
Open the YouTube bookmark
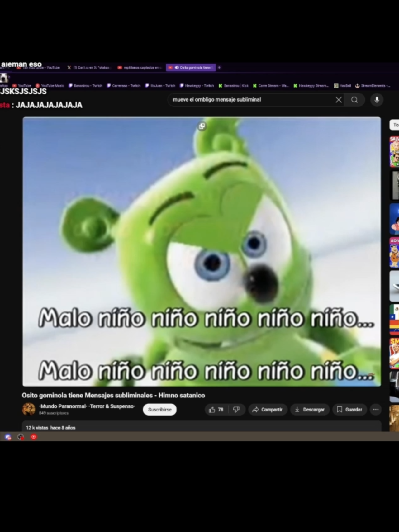(22, 86)
